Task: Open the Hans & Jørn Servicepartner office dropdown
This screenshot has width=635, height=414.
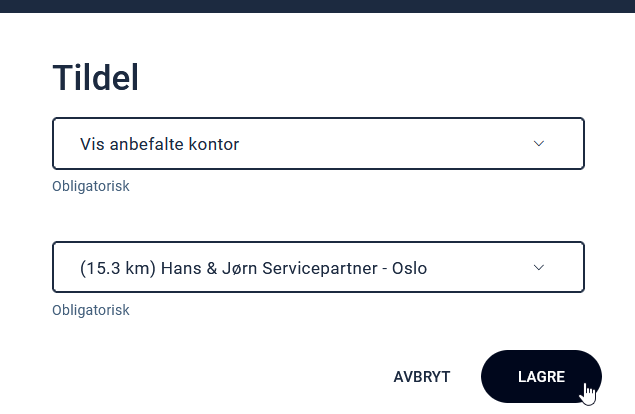Action: (x=318, y=267)
